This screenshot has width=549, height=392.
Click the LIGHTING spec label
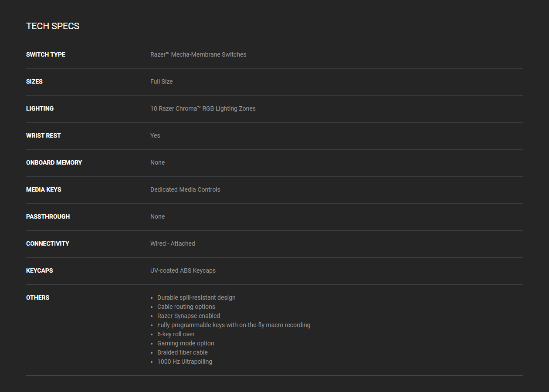coord(40,108)
